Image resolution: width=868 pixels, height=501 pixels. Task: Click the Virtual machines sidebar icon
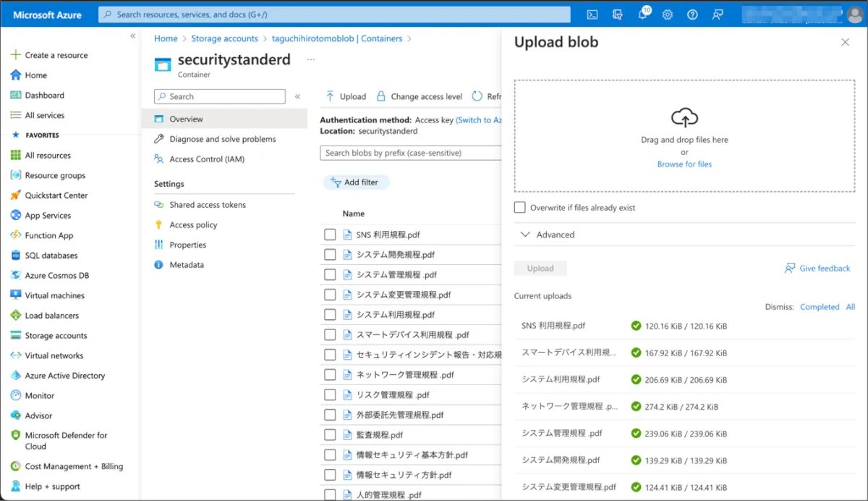coord(16,295)
